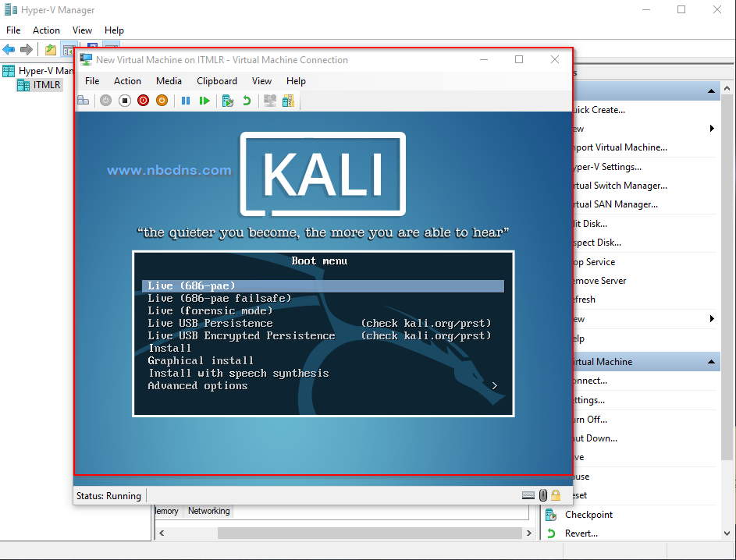Click the Actions pane scroll down arrow
This screenshot has height=560, width=736.
[727, 533]
